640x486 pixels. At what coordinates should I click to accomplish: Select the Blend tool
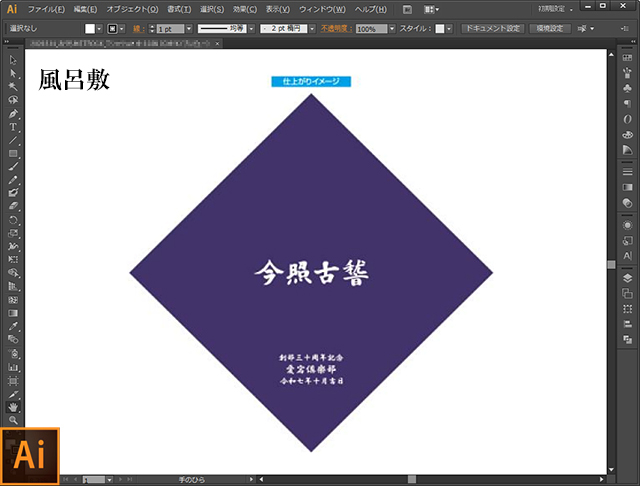coord(13,339)
